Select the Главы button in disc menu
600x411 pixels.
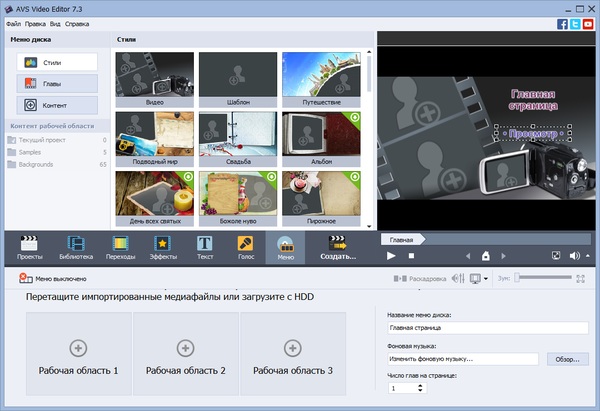click(55, 83)
